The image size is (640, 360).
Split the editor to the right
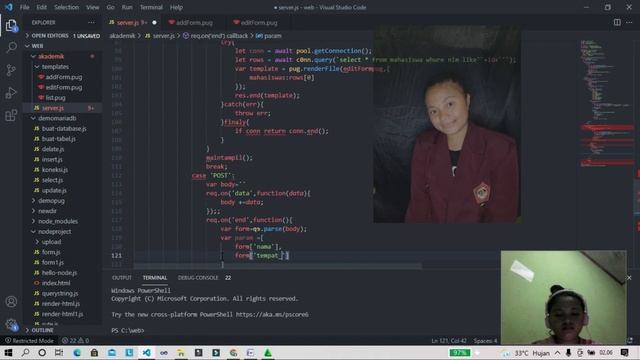[x=617, y=22]
